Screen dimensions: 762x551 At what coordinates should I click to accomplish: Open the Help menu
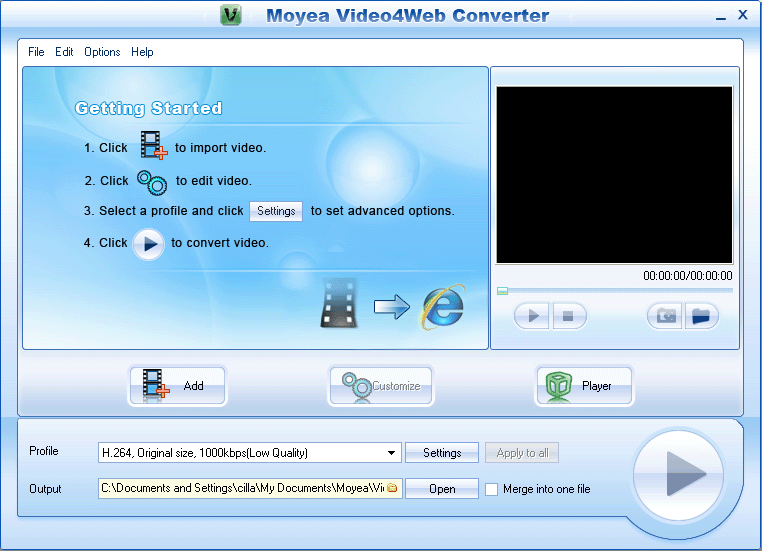click(x=142, y=52)
